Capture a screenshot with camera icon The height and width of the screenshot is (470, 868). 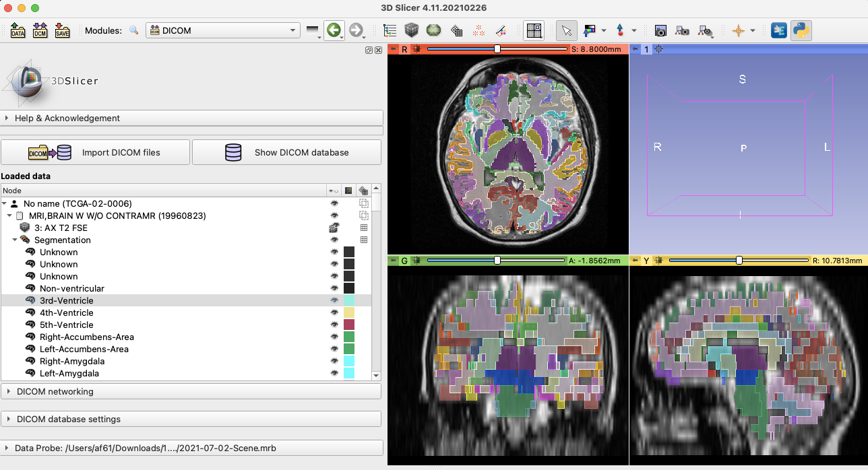pyautogui.click(x=660, y=30)
